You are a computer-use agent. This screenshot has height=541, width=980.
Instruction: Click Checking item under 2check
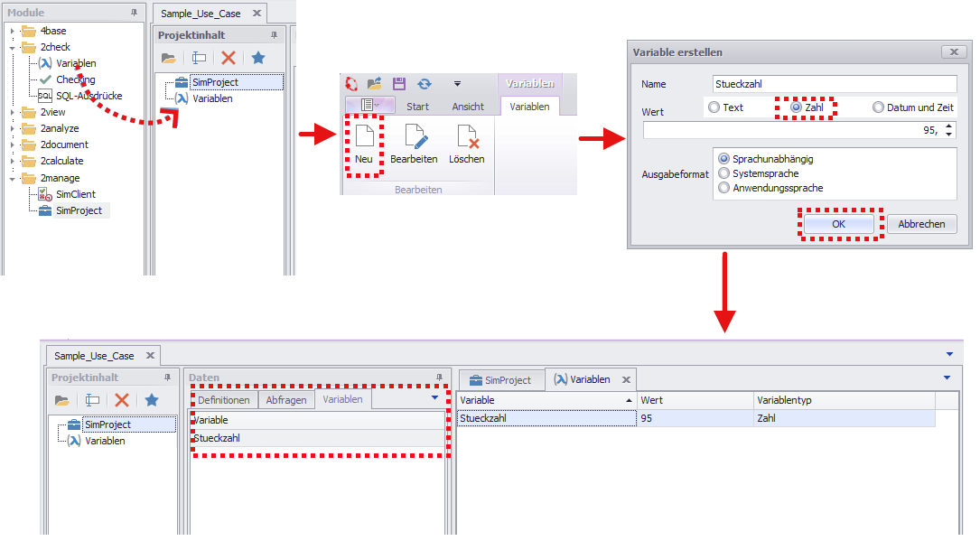[x=75, y=79]
